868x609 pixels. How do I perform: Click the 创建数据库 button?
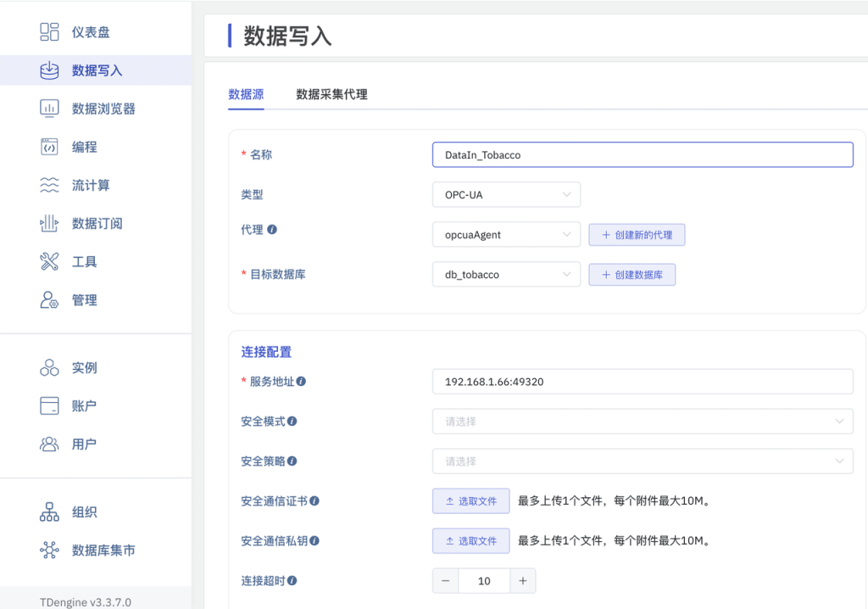632,274
